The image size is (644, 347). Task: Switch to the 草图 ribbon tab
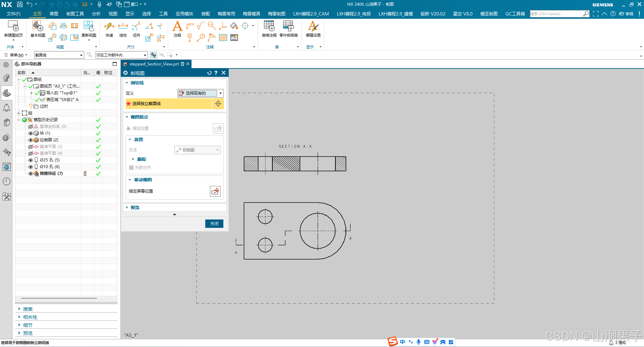tap(54, 14)
